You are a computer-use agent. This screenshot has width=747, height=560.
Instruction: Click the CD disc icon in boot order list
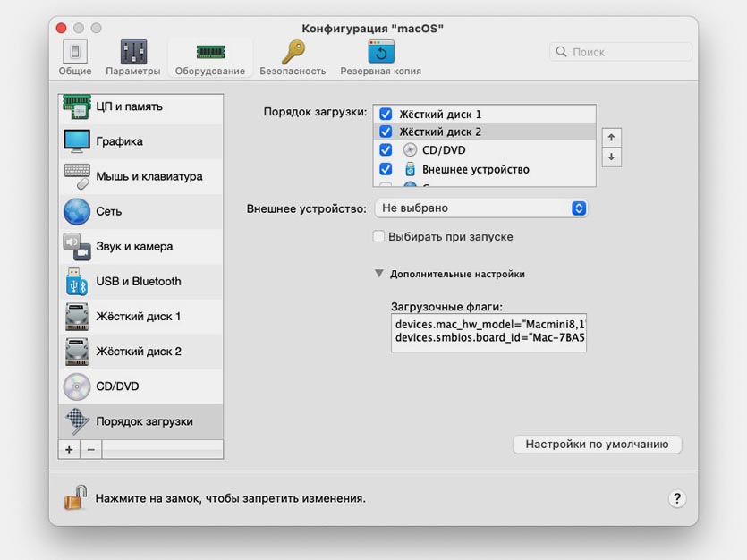click(x=410, y=150)
